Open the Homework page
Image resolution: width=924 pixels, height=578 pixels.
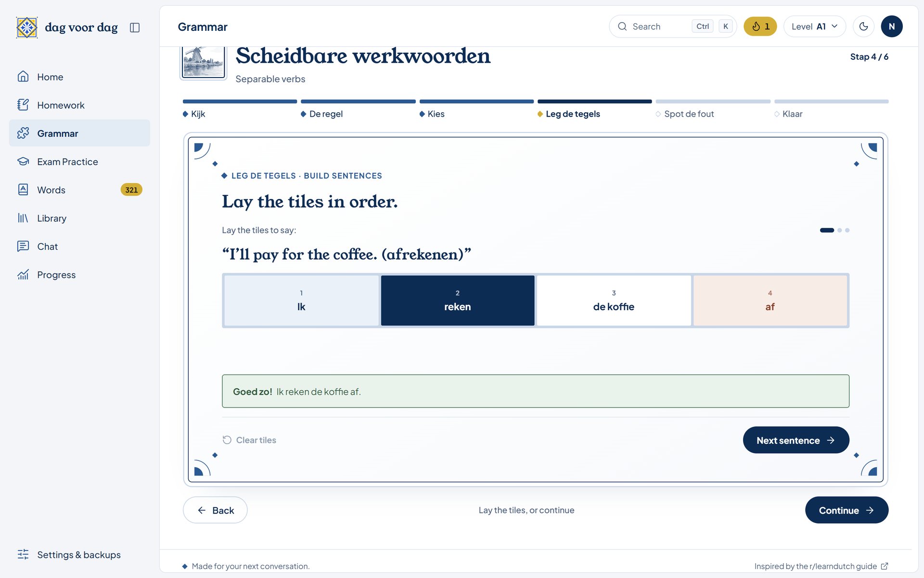tap(79, 105)
